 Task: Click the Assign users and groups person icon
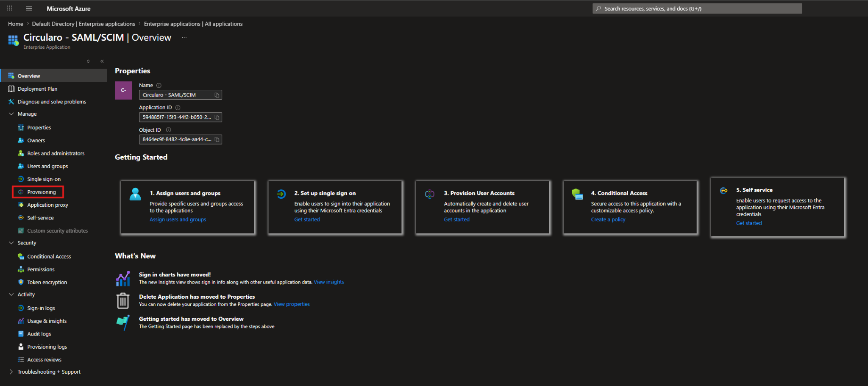pyautogui.click(x=136, y=194)
